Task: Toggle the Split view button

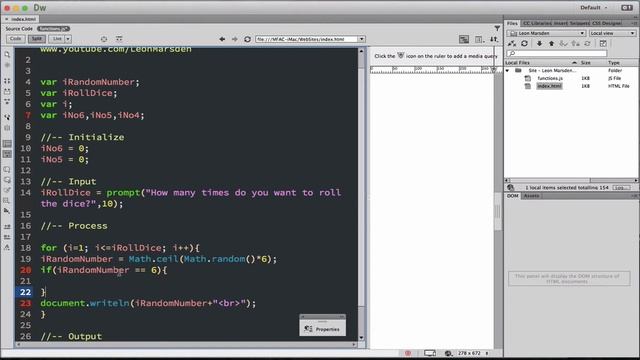Action: point(37,39)
